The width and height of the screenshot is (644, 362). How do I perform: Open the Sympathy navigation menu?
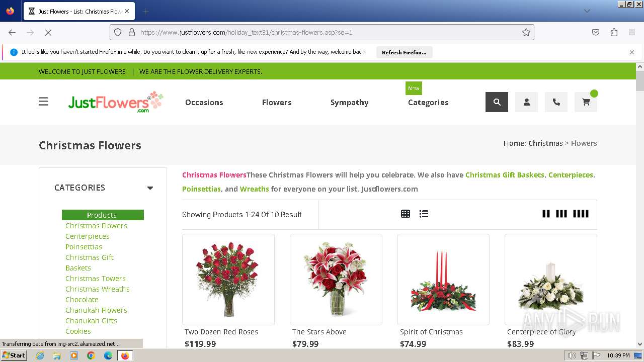350,102
